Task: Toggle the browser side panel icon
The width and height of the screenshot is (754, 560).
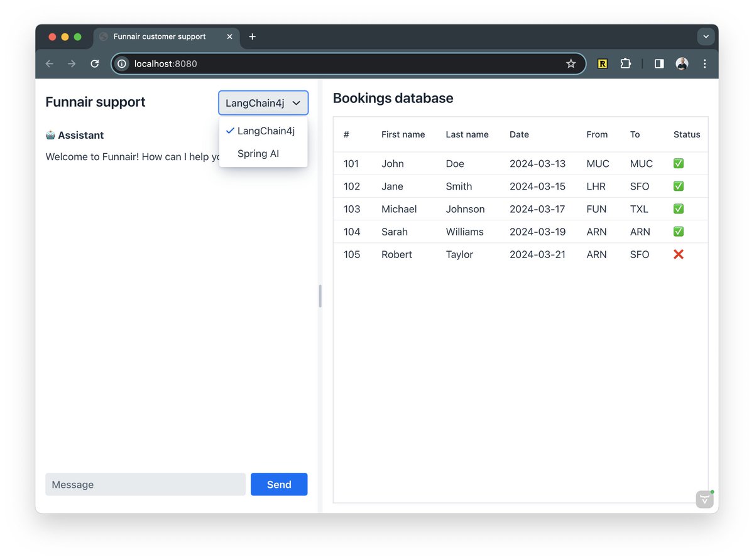Action: pyautogui.click(x=659, y=63)
